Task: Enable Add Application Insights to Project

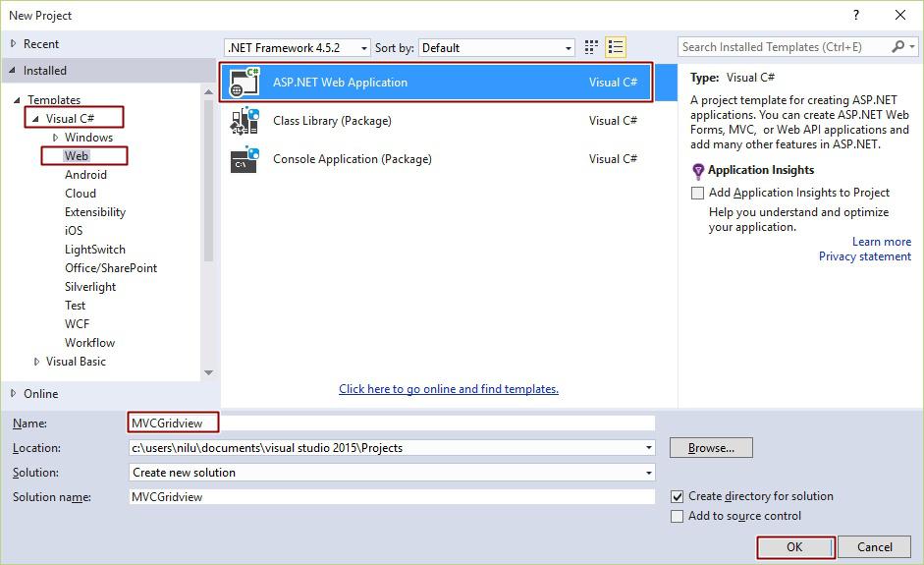Action: pos(697,193)
